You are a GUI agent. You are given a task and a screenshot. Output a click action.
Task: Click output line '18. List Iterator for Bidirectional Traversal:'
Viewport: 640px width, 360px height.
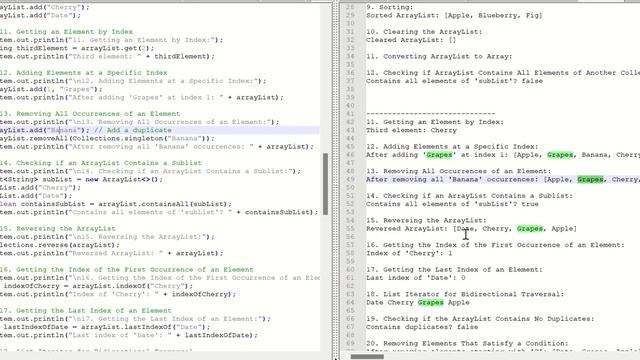point(465,294)
